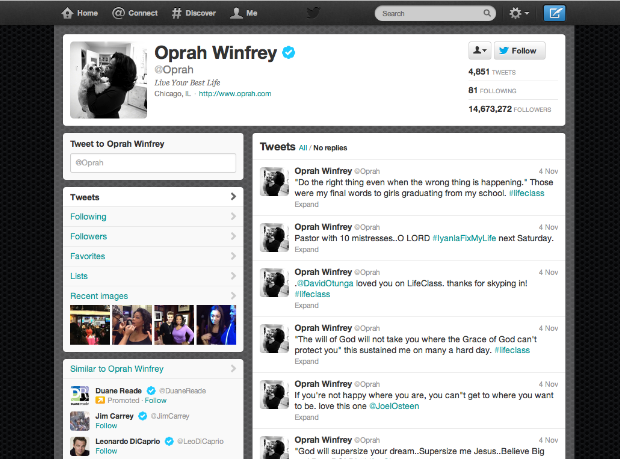Image resolution: width=620 pixels, height=459 pixels.
Task: Click the chevron on Favorites row
Action: click(x=233, y=256)
